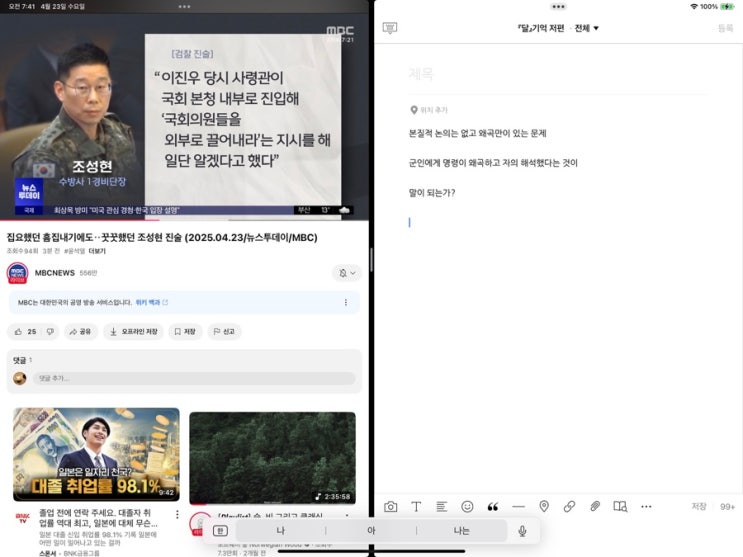This screenshot has height=557, width=743.
Task: Open BNK TV channel icon
Action: click(x=23, y=517)
